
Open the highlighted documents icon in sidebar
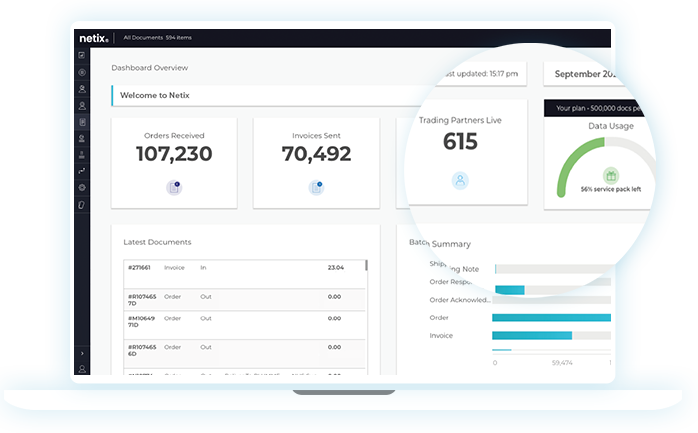pyautogui.click(x=82, y=122)
